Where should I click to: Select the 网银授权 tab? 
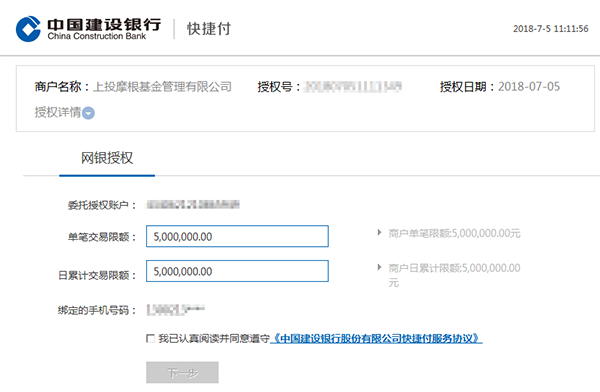107,158
